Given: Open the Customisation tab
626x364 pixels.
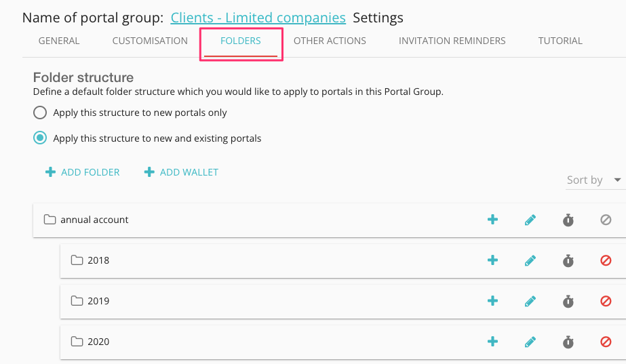Looking at the screenshot, I should point(150,41).
